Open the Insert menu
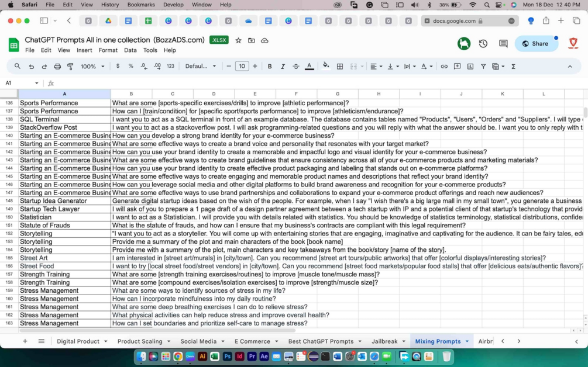588x367 pixels. click(84, 50)
